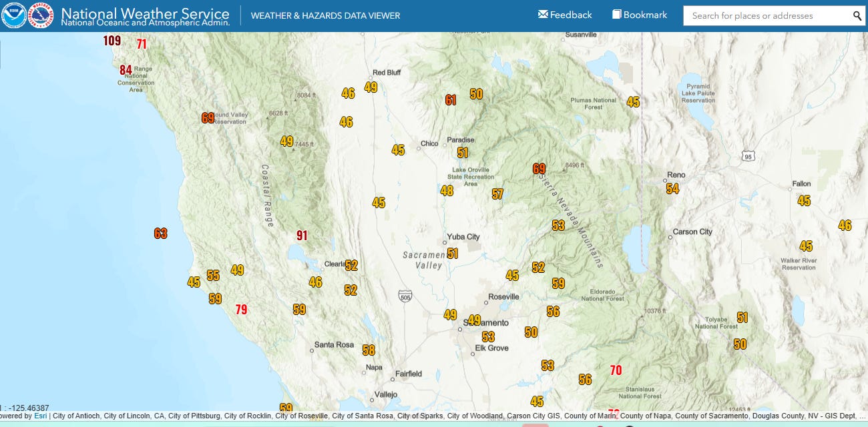Click the Weather & Hazards Data Viewer heading

[x=325, y=15]
